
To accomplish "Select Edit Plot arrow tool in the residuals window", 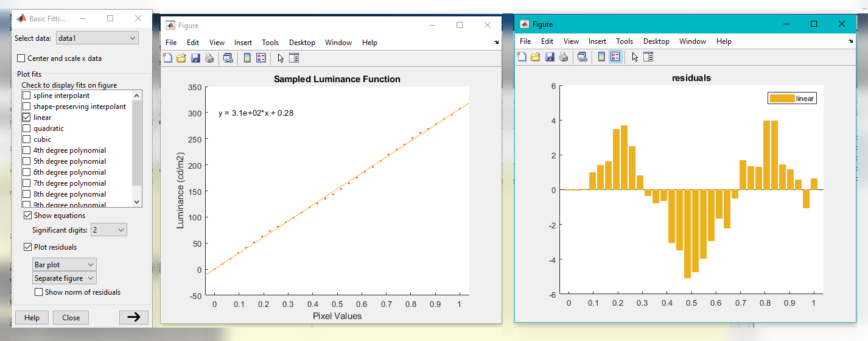I will click(635, 57).
